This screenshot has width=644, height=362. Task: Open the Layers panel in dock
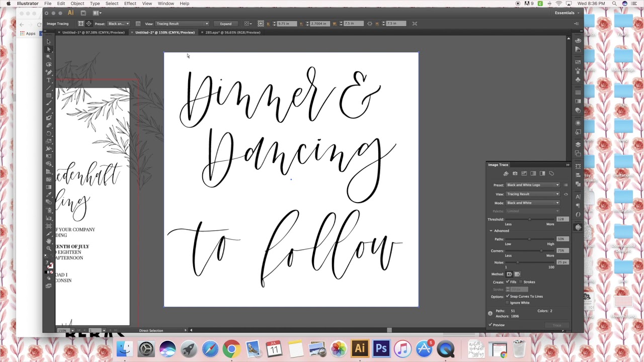(x=578, y=145)
